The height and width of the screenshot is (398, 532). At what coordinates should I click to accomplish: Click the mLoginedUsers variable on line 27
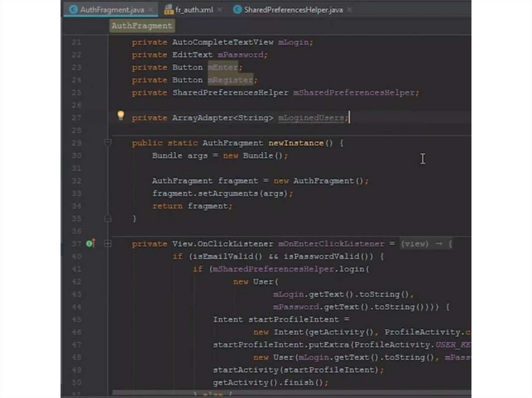[311, 118]
